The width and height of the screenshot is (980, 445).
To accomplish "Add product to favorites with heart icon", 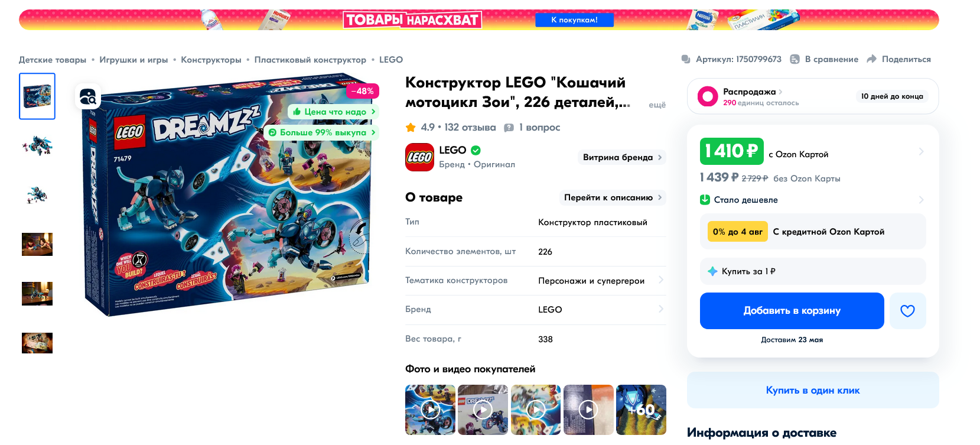I will pos(907,311).
